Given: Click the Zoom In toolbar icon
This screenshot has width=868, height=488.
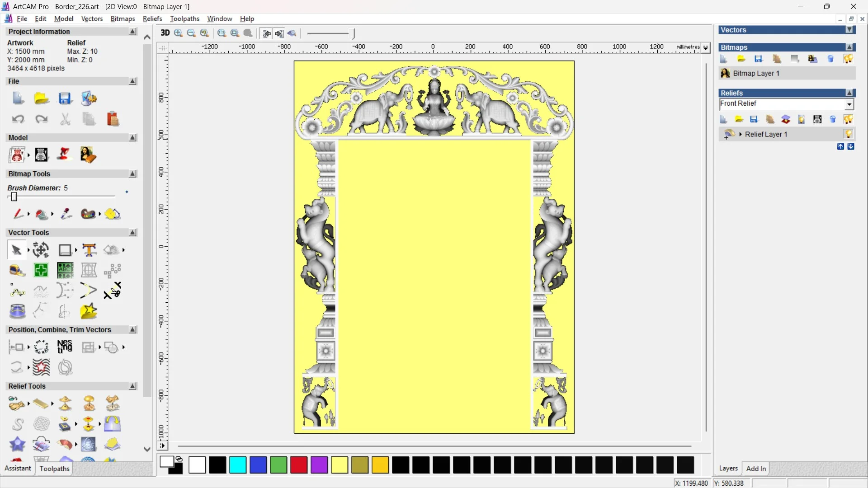Looking at the screenshot, I should 178,33.
